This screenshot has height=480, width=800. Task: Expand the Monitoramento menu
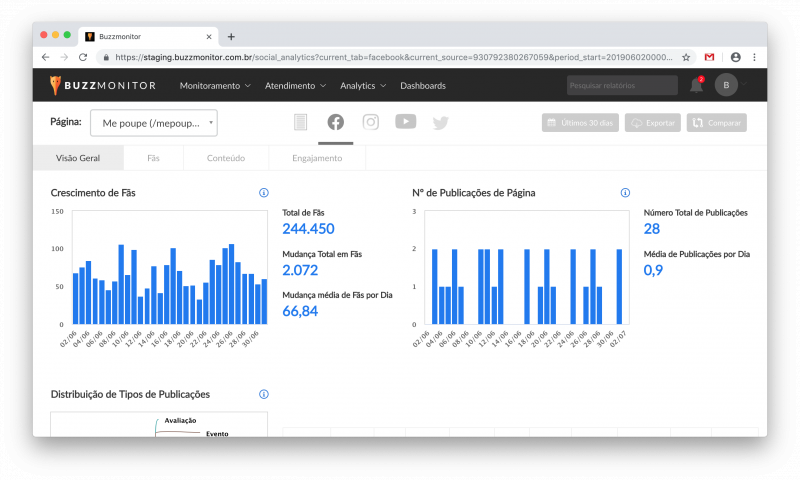pyautogui.click(x=215, y=86)
